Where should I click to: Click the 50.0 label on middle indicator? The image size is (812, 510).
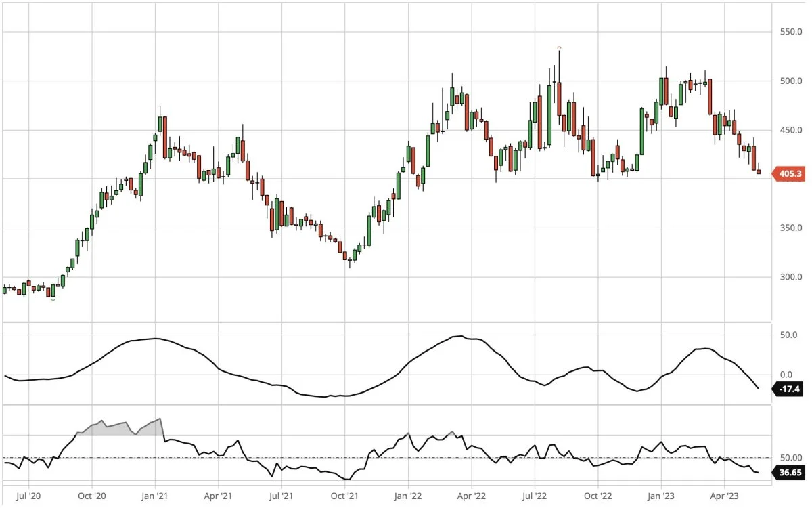pyautogui.click(x=788, y=335)
